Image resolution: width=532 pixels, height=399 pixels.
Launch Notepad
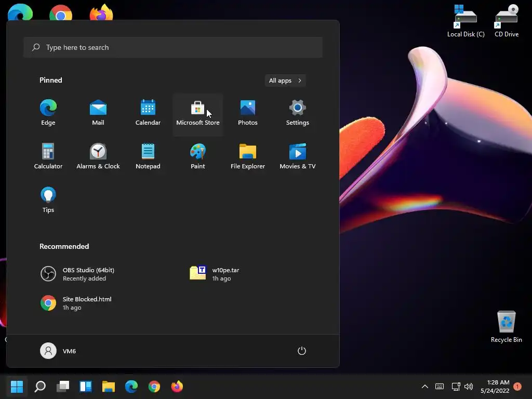pyautogui.click(x=148, y=157)
